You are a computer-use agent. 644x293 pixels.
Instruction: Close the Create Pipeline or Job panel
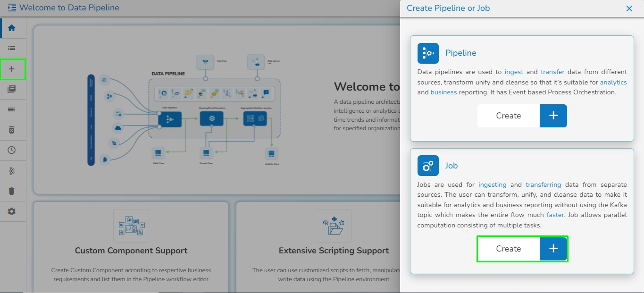tap(629, 8)
